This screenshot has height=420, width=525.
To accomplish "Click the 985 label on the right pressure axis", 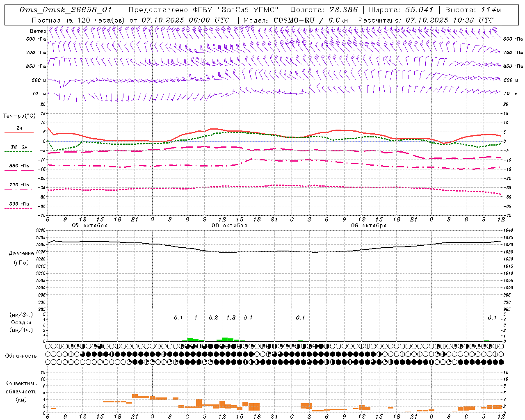I will [508, 309].
